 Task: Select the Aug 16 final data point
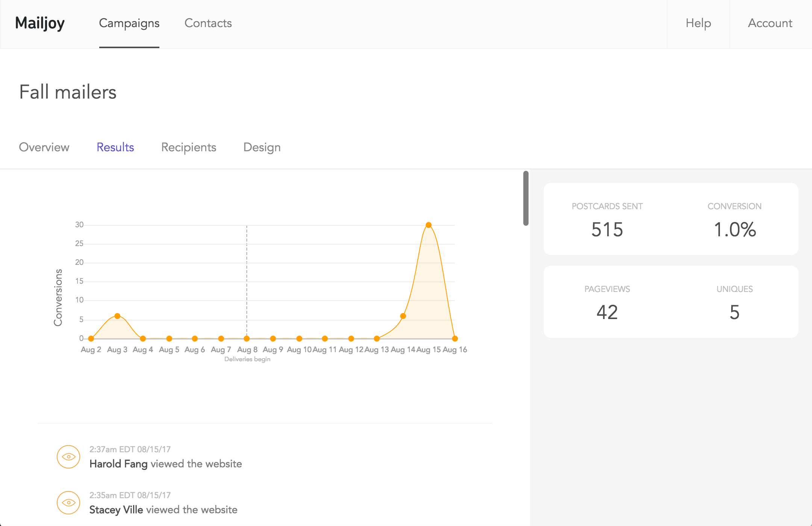(x=454, y=338)
